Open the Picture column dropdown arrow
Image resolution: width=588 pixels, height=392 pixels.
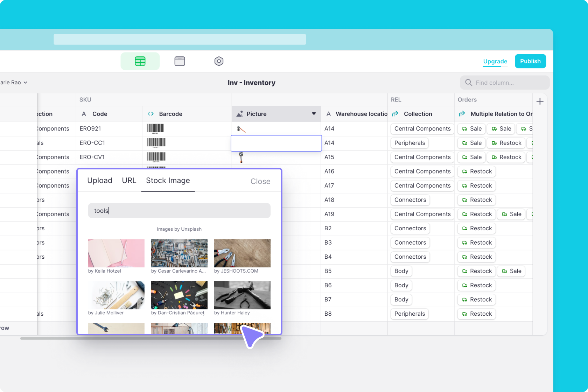point(314,114)
